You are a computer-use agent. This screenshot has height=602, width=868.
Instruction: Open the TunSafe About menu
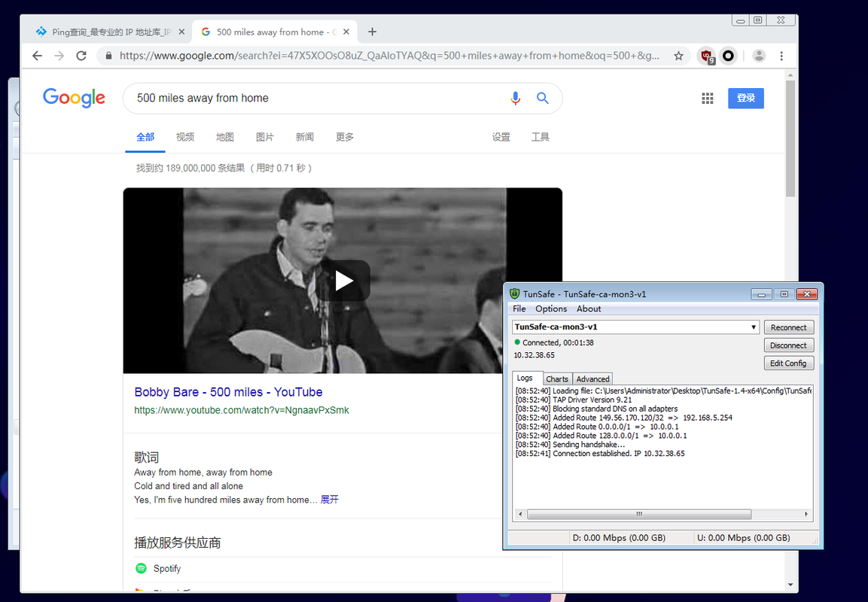(589, 309)
